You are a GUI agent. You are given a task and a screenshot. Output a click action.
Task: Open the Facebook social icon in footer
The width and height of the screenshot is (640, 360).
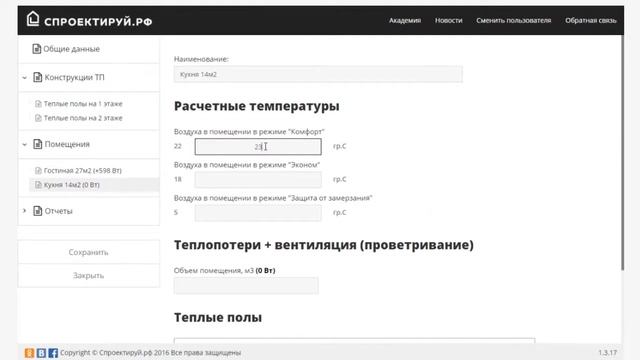[53, 353]
